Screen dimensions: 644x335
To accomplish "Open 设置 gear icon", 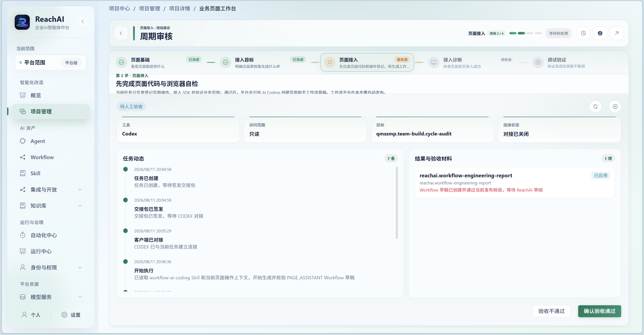I will [x=64, y=315].
